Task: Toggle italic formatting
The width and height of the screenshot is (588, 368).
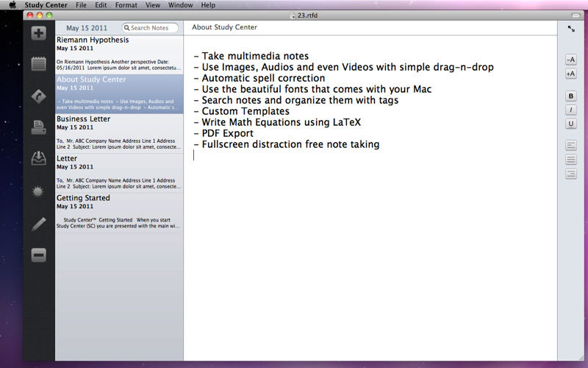Action: point(571,110)
